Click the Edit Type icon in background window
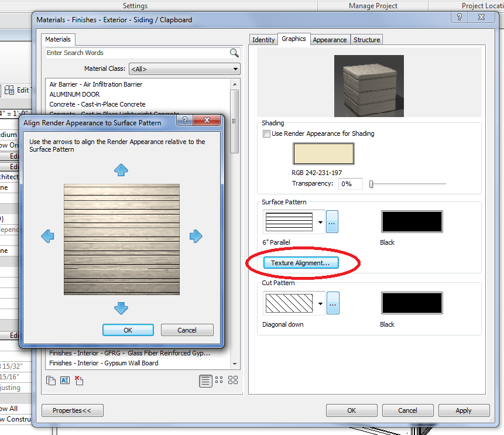This screenshot has height=435, width=504. [9, 90]
